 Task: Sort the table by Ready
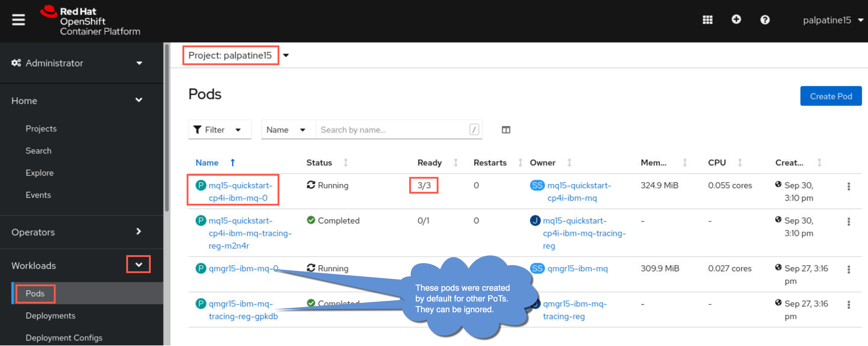coord(437,163)
